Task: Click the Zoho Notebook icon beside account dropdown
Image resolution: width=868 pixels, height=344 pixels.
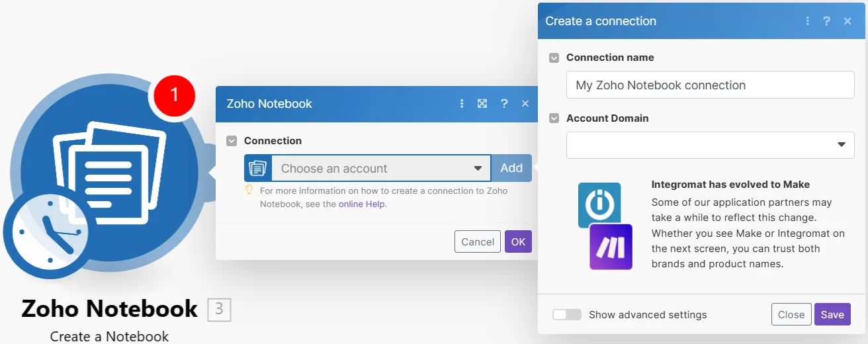Action: click(258, 168)
